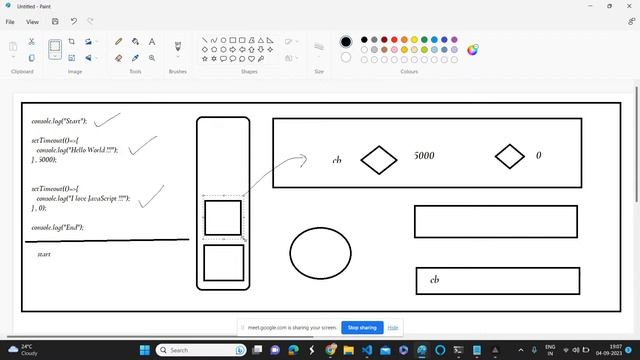Select the Heart shape
The width and height of the screenshot is (640, 360).
coord(251,59)
